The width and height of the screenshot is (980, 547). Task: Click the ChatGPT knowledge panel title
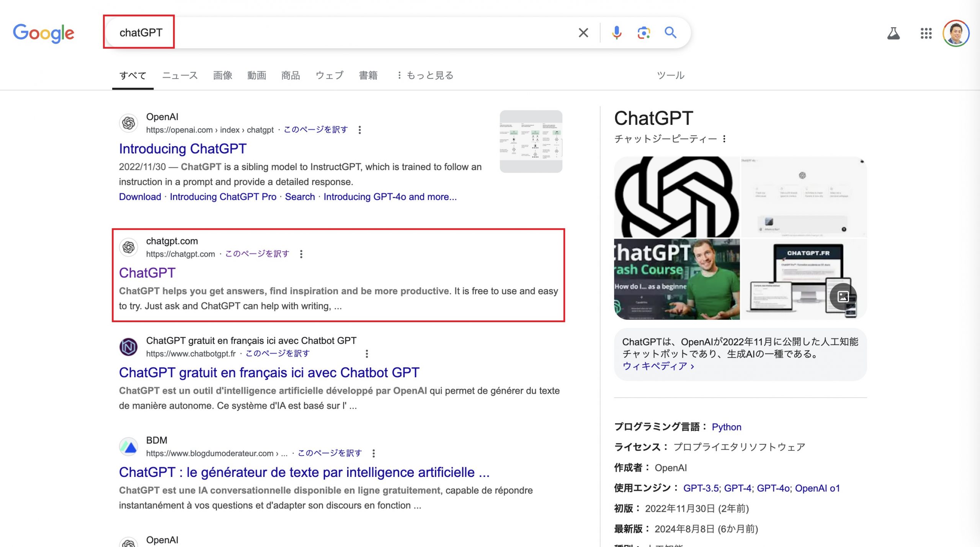pyautogui.click(x=653, y=118)
